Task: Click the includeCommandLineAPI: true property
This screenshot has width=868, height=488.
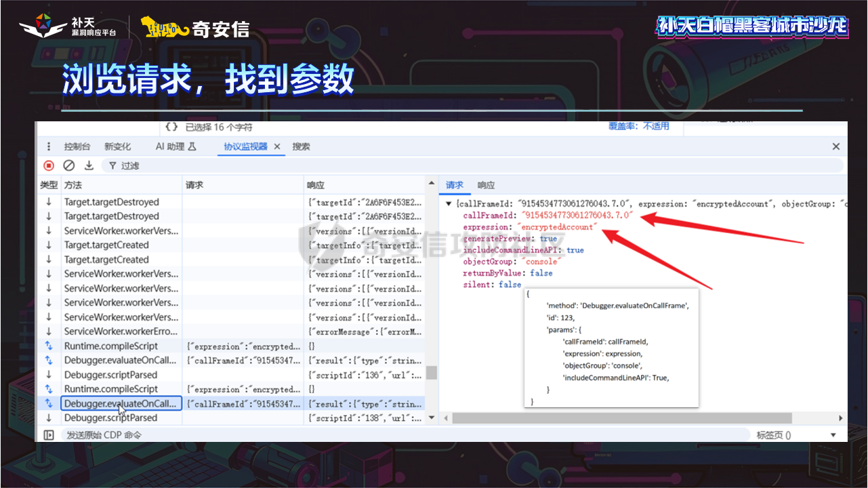Action: point(523,250)
